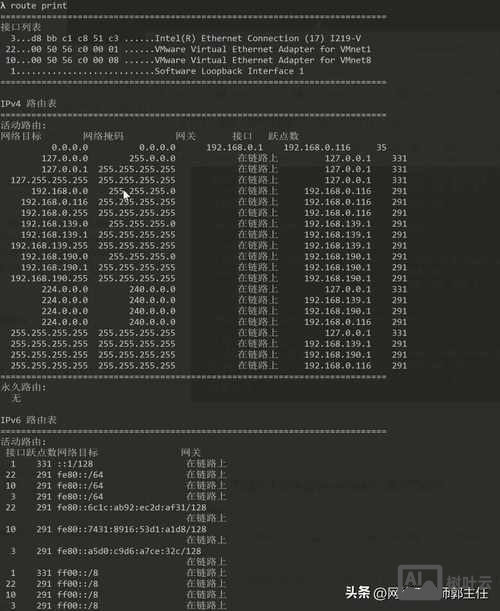Click the IPv6 路由表 heading

pos(28,420)
